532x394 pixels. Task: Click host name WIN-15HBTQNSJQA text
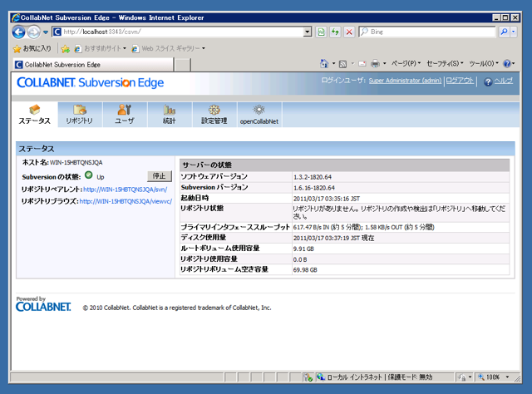tap(76, 163)
